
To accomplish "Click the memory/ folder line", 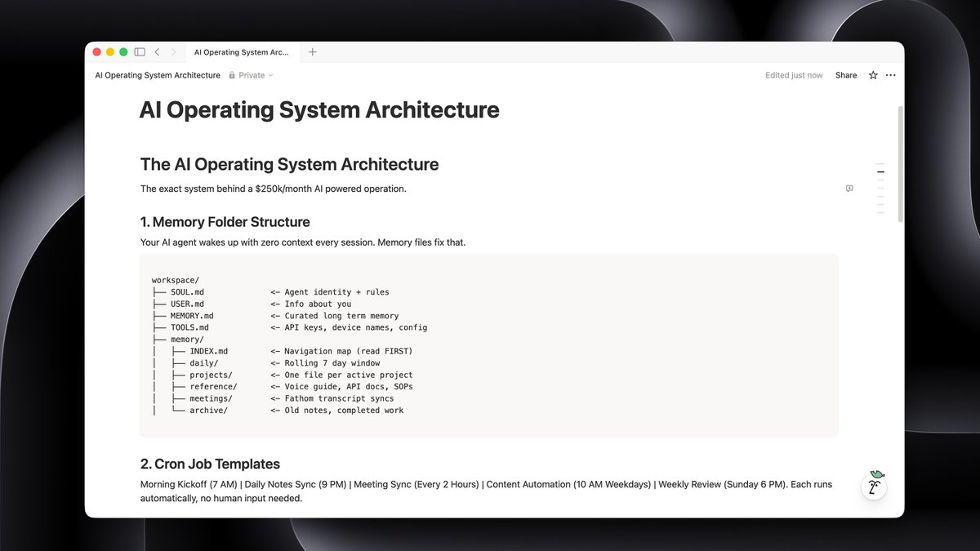I will pos(187,340).
